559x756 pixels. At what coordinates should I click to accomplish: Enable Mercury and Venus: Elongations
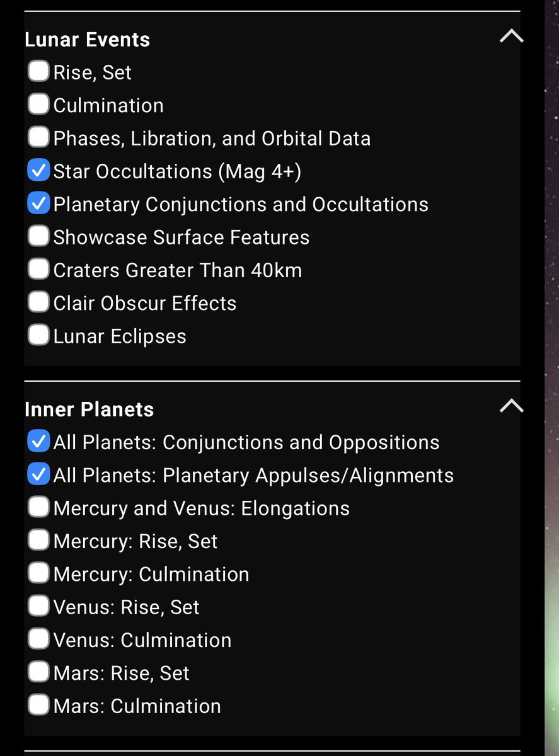(x=38, y=507)
